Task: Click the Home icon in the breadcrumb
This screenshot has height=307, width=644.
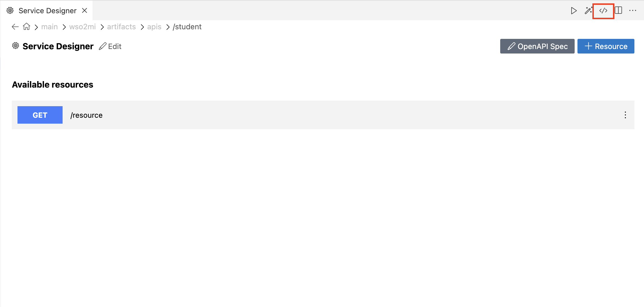Action: [27, 27]
